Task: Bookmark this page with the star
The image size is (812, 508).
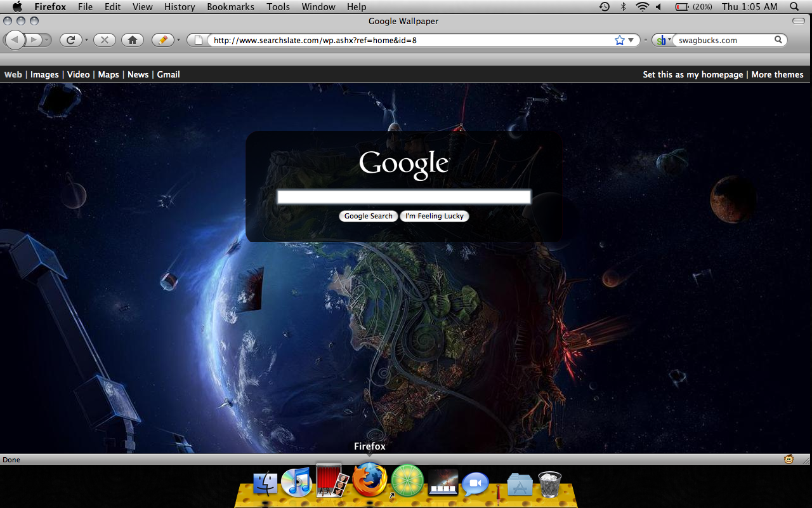Action: [619, 40]
